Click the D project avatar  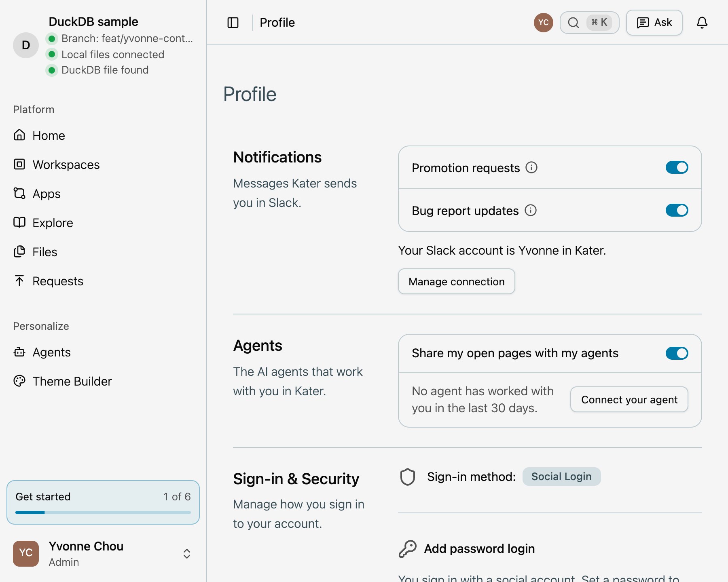pyautogui.click(x=26, y=45)
